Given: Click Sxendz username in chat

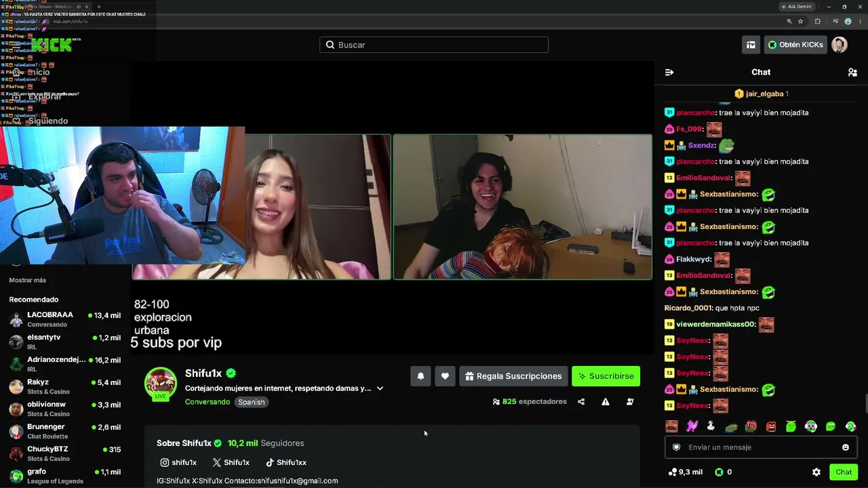Looking at the screenshot, I should [x=702, y=145].
